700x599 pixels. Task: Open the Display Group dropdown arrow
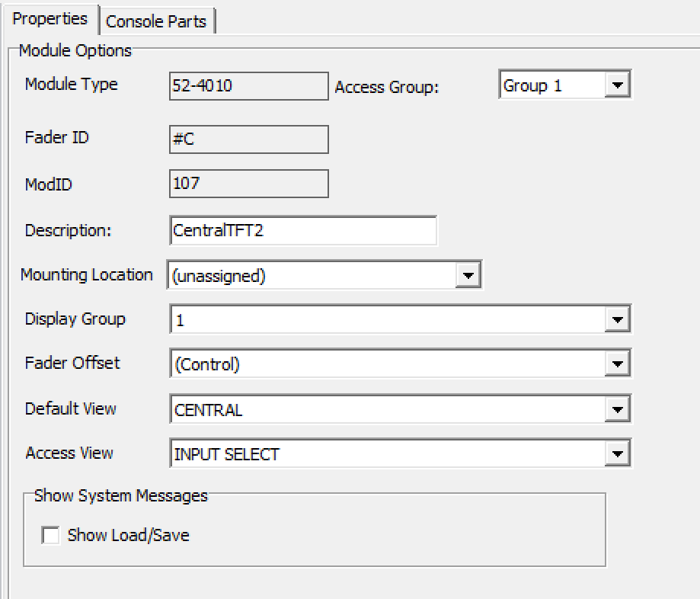click(x=617, y=319)
